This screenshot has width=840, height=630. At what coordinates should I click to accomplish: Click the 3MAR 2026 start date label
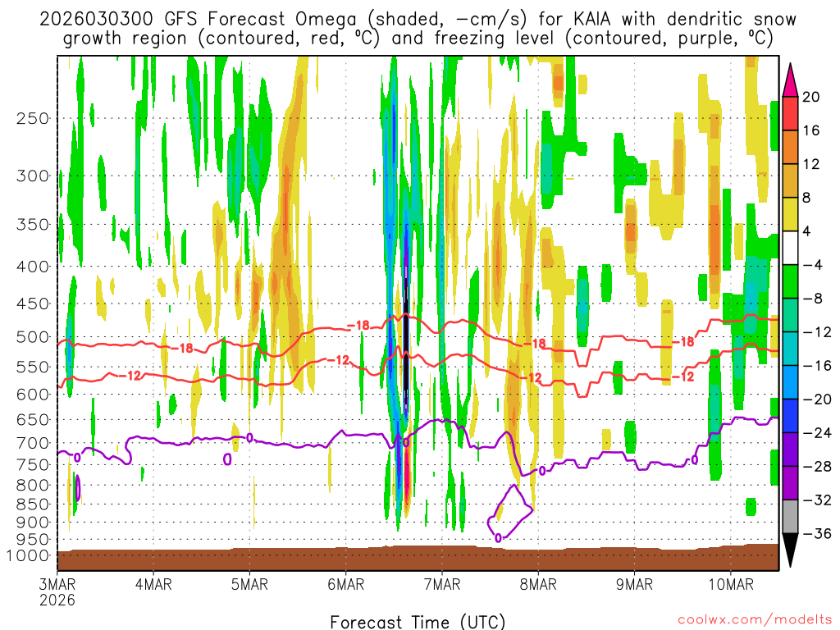pos(57,591)
